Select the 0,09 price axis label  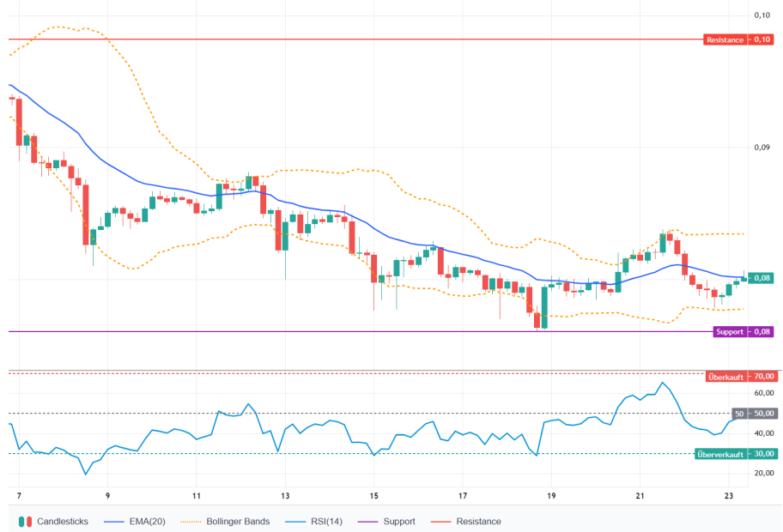[762, 148]
